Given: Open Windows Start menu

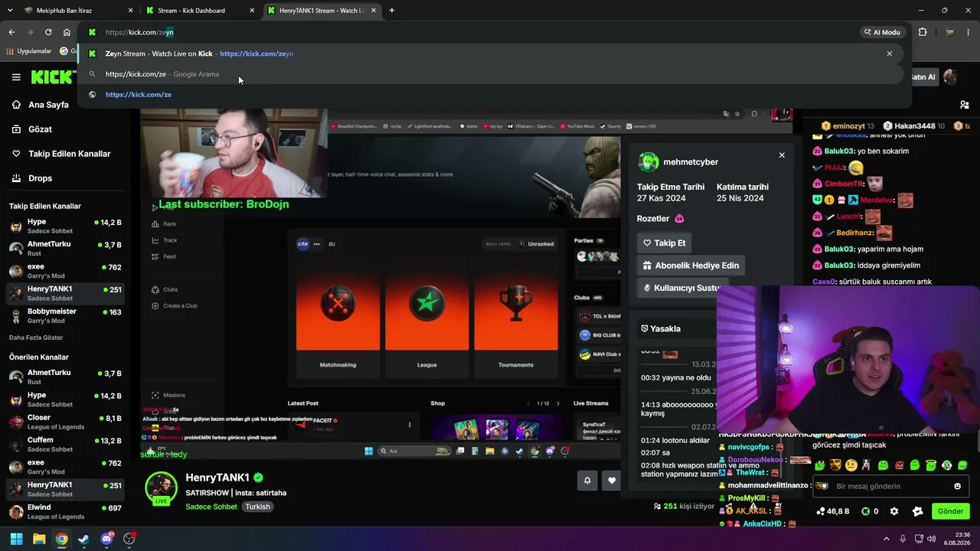Looking at the screenshot, I should coord(16,539).
